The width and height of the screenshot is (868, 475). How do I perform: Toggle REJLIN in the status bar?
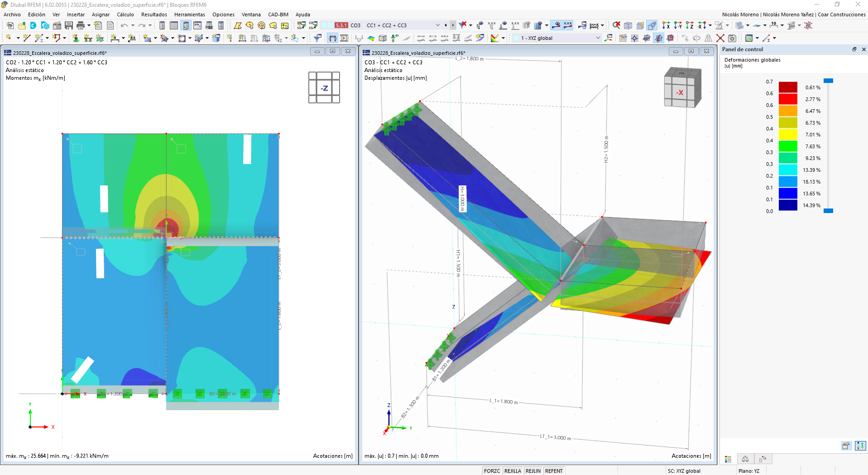click(x=533, y=471)
